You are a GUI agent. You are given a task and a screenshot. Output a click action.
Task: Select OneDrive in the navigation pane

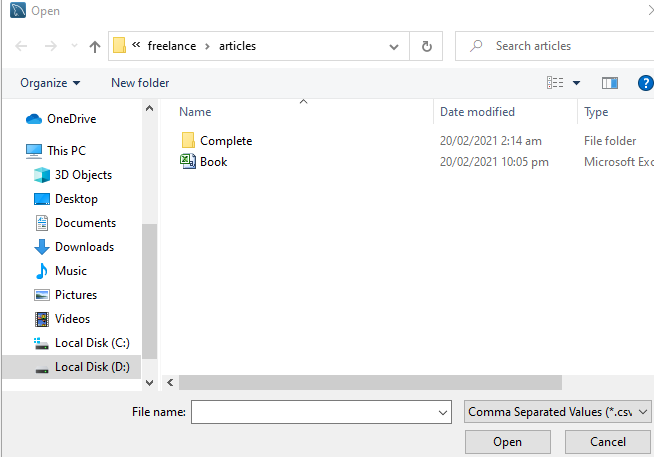tap(71, 119)
